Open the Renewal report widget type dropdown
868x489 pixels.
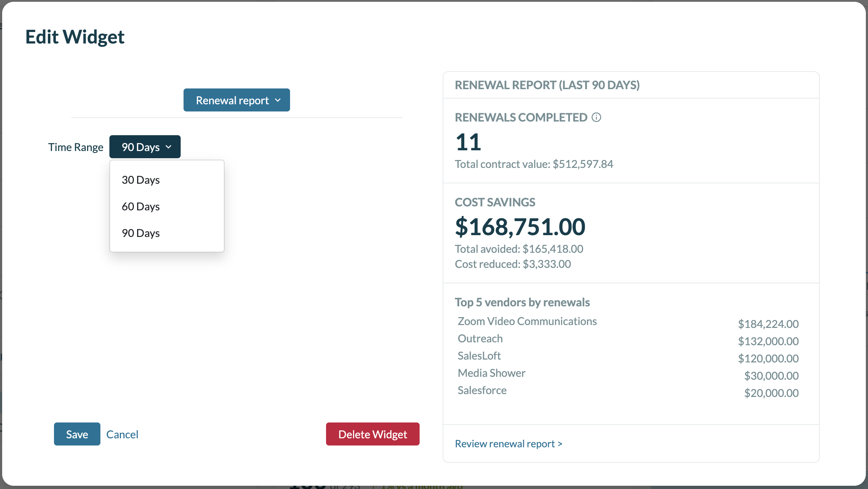tap(236, 100)
